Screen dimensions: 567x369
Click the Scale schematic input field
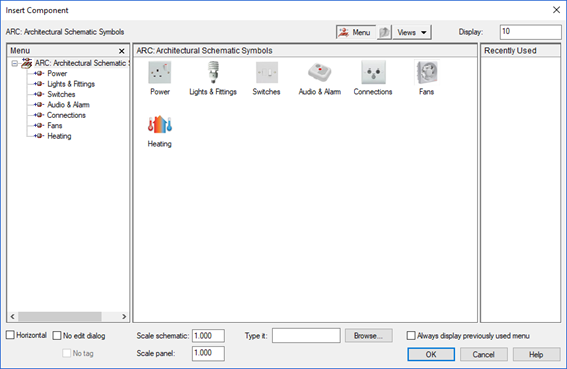click(x=208, y=336)
